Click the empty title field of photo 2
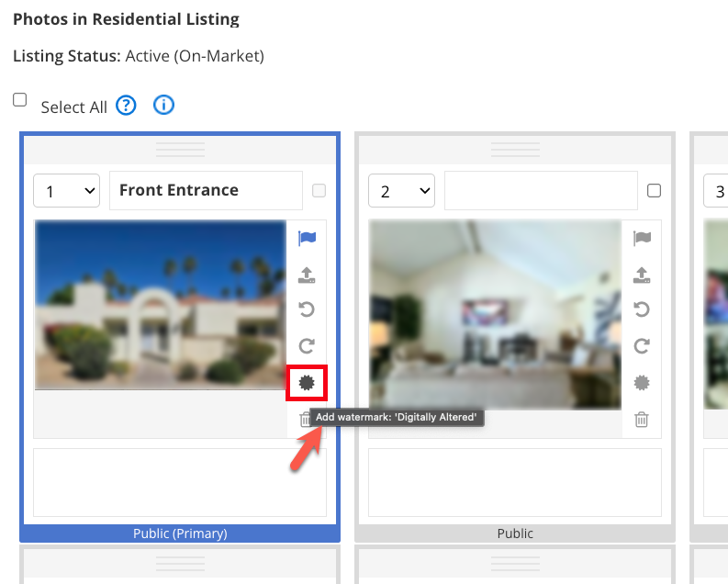Screen dimensions: 728x584 [x=541, y=191]
